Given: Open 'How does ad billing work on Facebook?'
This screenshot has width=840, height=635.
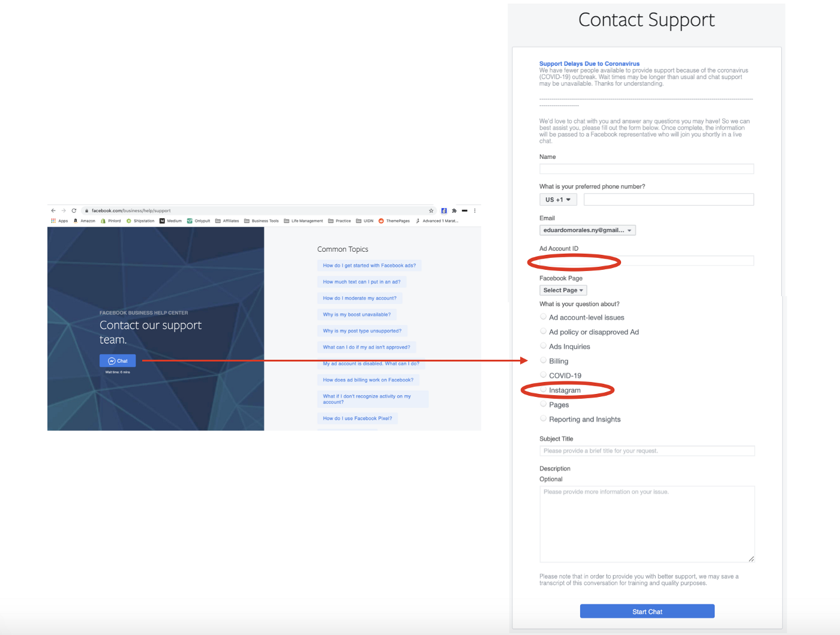Looking at the screenshot, I should (368, 380).
